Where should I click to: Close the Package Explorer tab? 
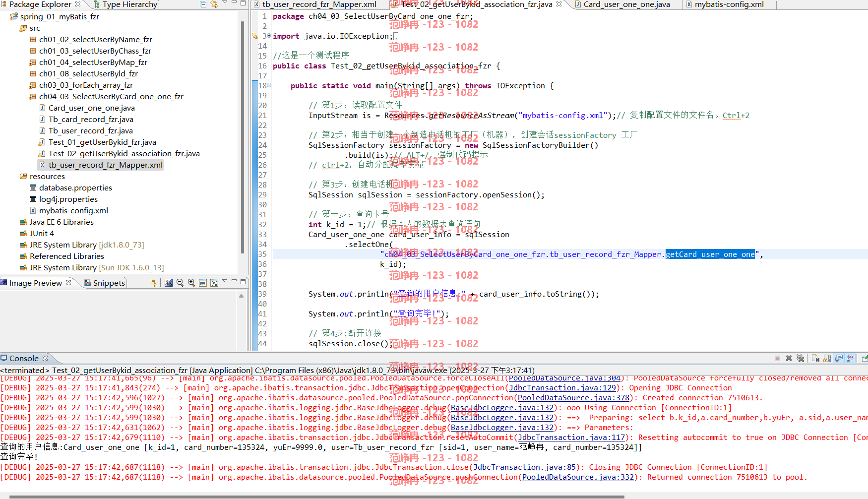coord(78,4)
